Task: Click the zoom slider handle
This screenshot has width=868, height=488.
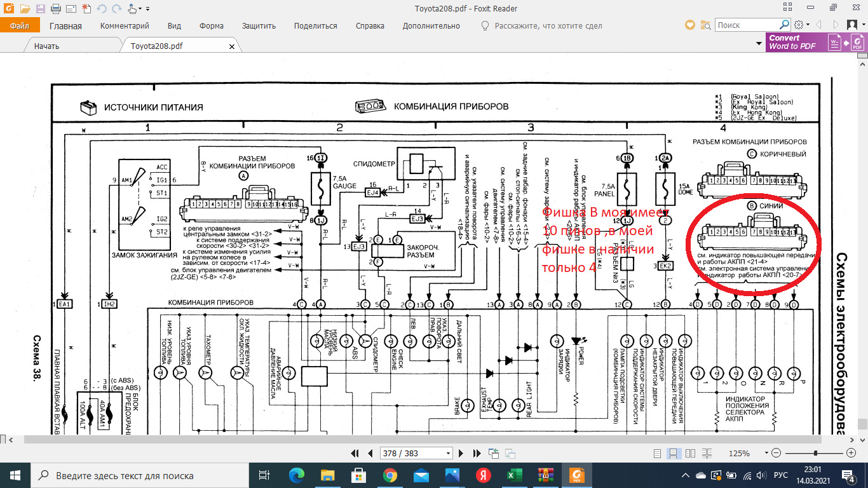Action: point(815,453)
